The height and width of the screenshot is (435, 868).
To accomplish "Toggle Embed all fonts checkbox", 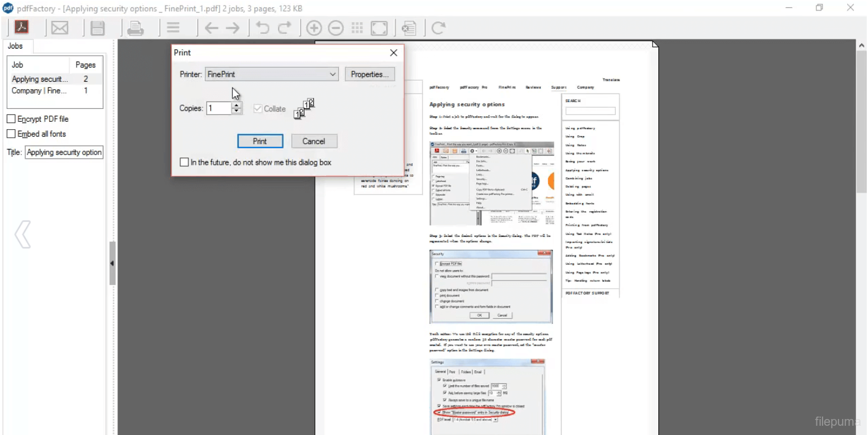I will click(x=11, y=134).
